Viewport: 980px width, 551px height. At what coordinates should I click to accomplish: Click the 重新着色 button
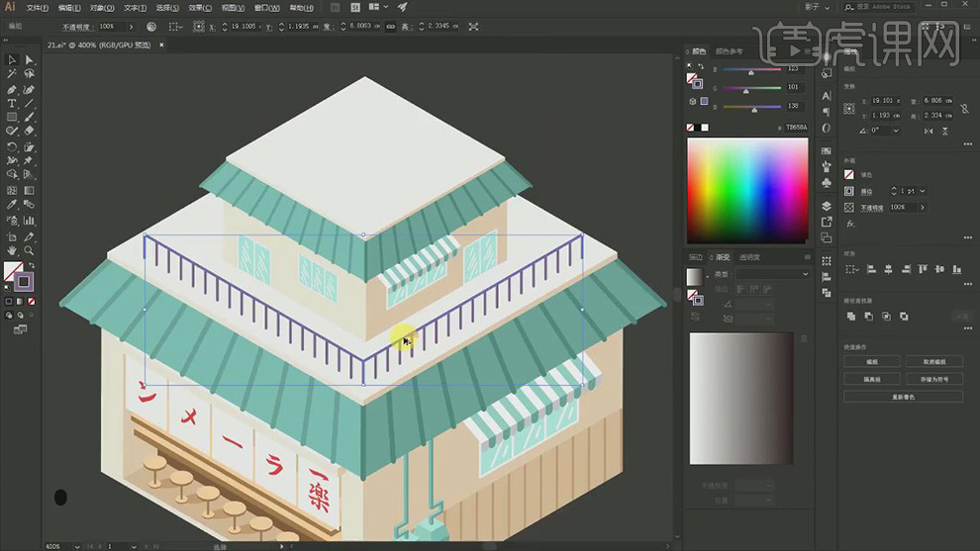pos(902,396)
